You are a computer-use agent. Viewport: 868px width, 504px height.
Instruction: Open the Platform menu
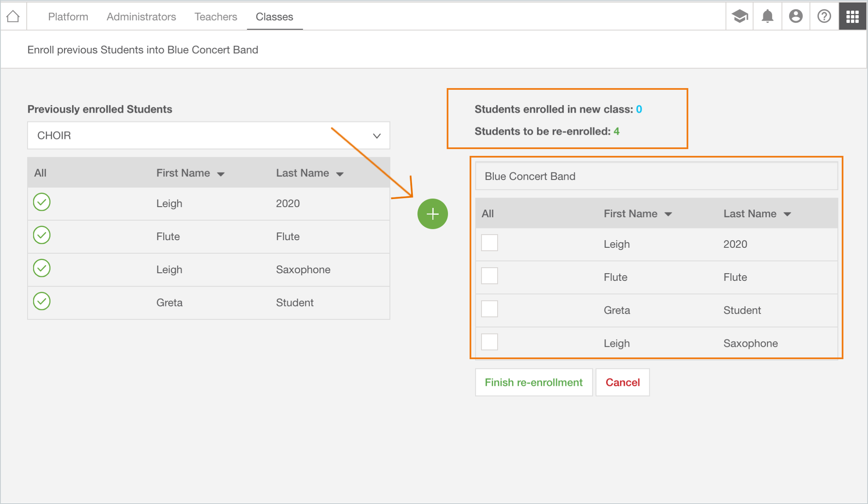coord(68,17)
